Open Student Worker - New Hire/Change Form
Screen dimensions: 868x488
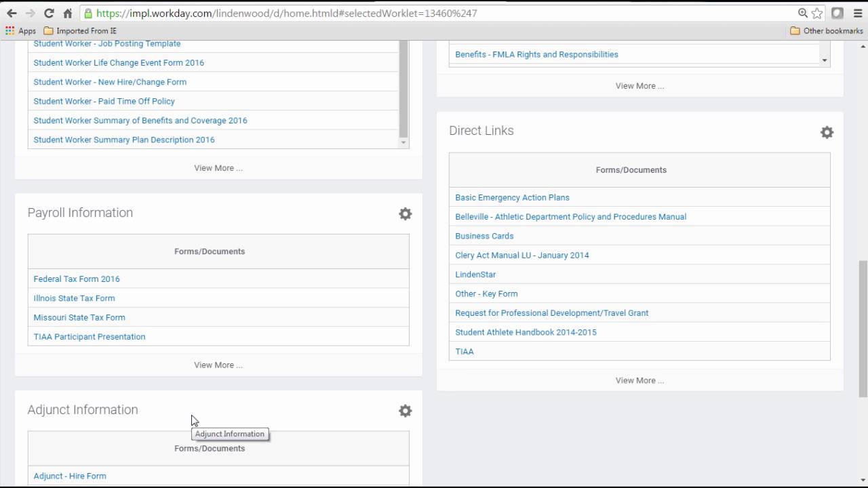tap(110, 82)
